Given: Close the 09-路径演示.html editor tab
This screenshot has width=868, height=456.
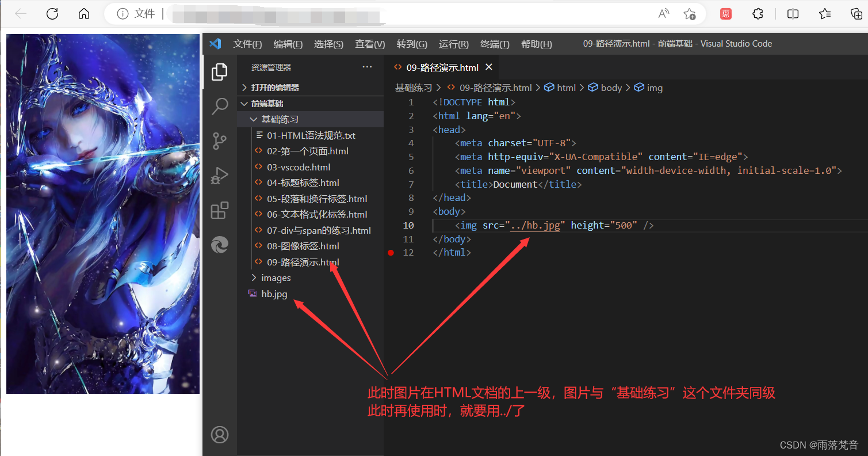Looking at the screenshot, I should (x=489, y=67).
